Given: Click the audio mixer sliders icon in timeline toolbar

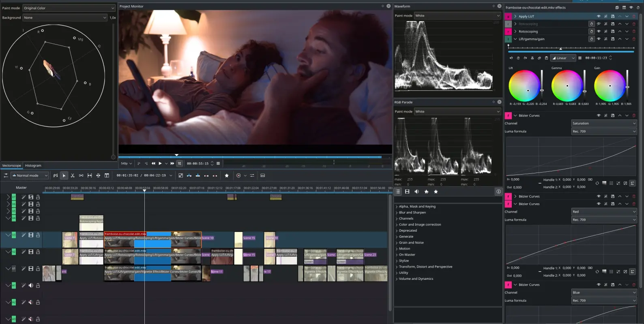Looking at the screenshot, I should click(x=252, y=175).
